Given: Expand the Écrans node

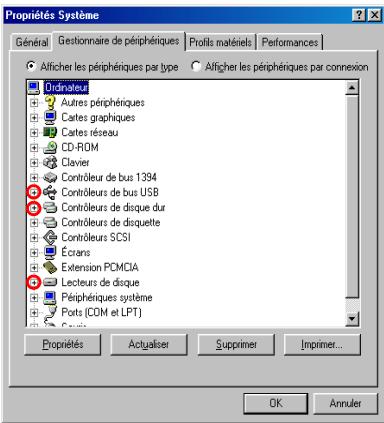Looking at the screenshot, I should [34, 252].
